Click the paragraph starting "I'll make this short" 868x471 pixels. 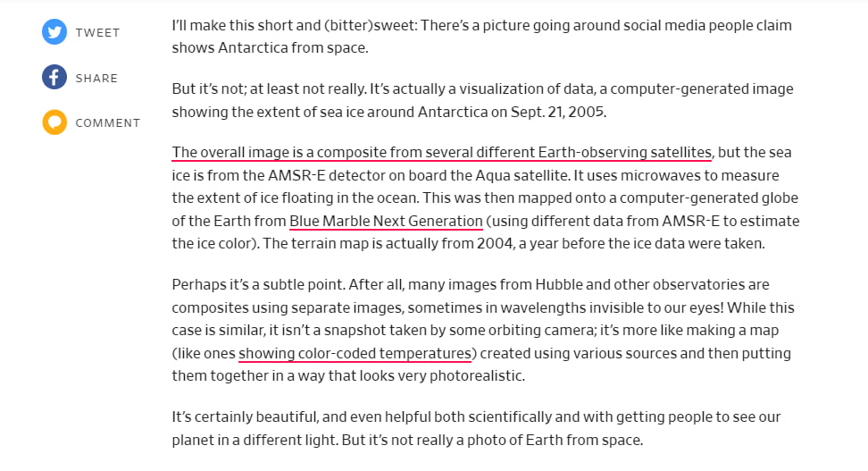[x=482, y=37]
